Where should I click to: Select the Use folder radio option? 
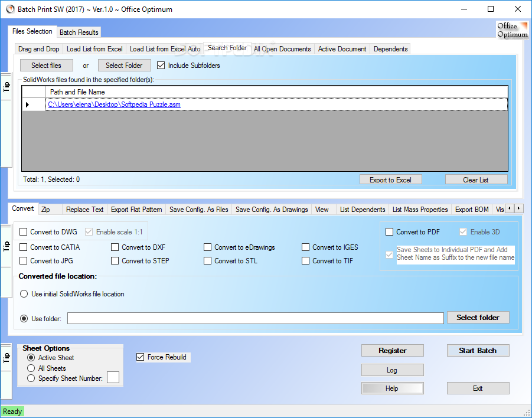pyautogui.click(x=24, y=319)
